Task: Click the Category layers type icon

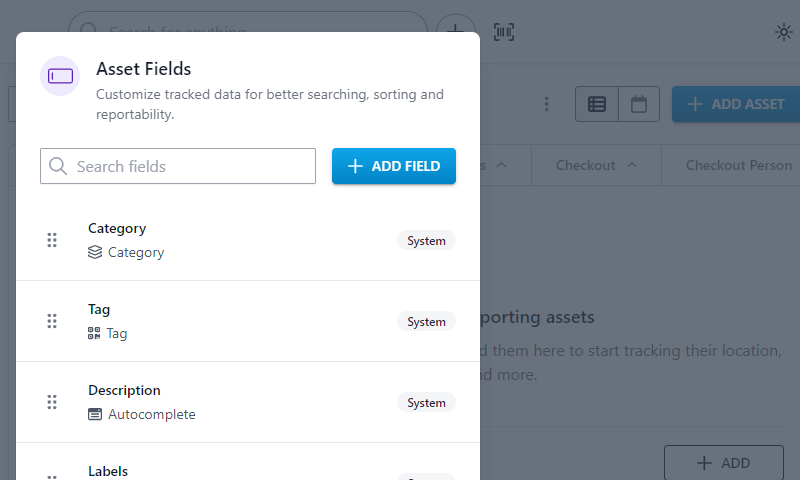Action: coord(95,252)
